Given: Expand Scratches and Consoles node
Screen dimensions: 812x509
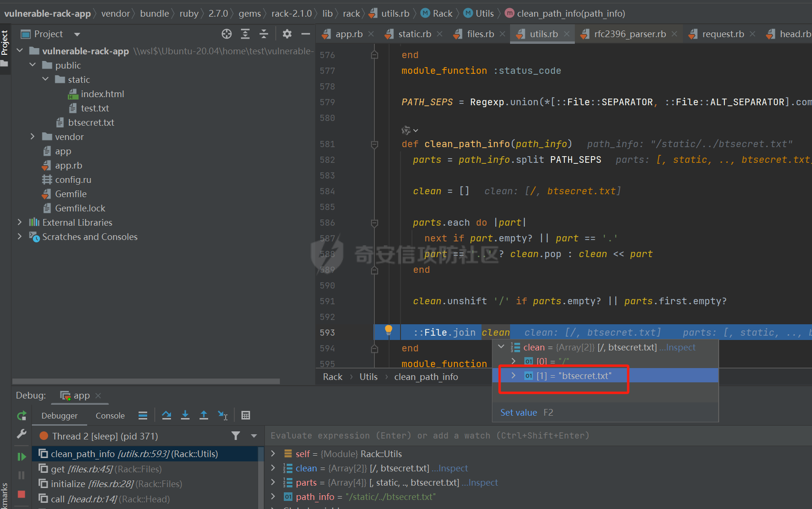Looking at the screenshot, I should [x=20, y=236].
